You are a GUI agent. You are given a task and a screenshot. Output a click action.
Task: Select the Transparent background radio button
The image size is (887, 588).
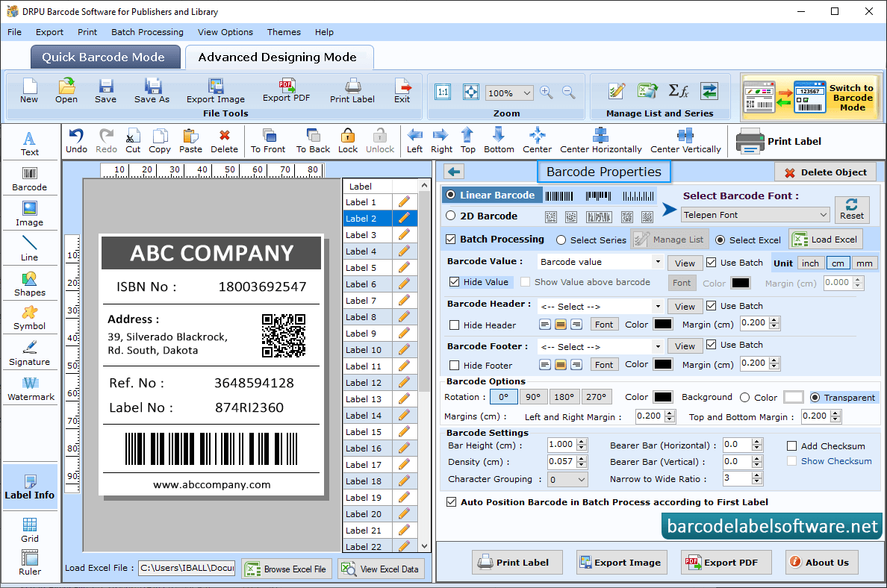tap(815, 398)
